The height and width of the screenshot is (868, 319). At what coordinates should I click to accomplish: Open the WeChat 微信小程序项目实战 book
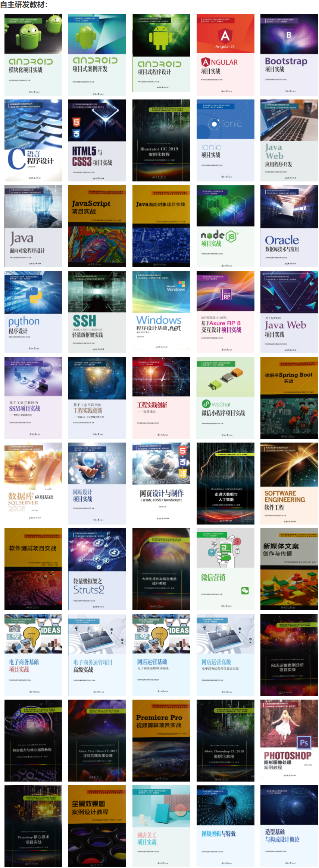click(x=225, y=397)
